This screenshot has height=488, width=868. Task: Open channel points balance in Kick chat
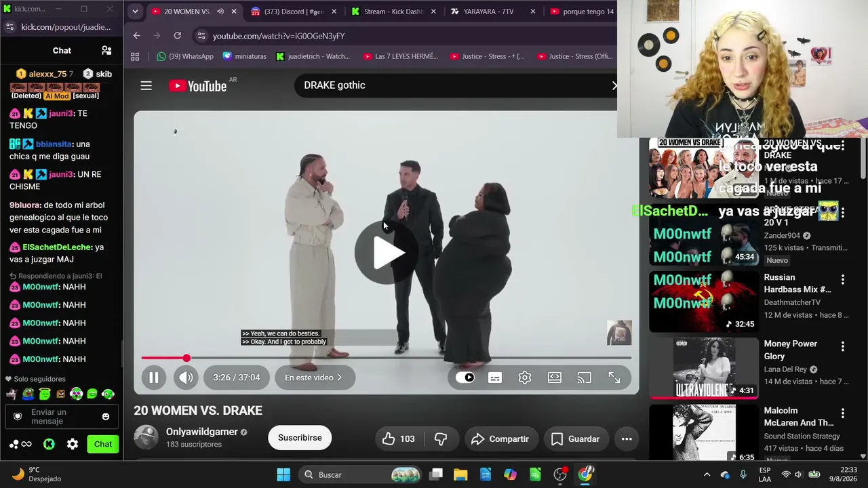[20, 444]
